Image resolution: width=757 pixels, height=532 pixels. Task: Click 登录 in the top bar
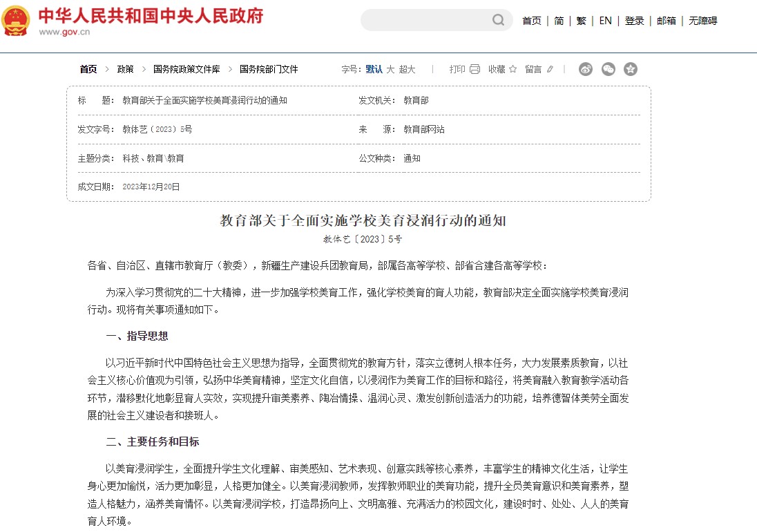(x=634, y=21)
